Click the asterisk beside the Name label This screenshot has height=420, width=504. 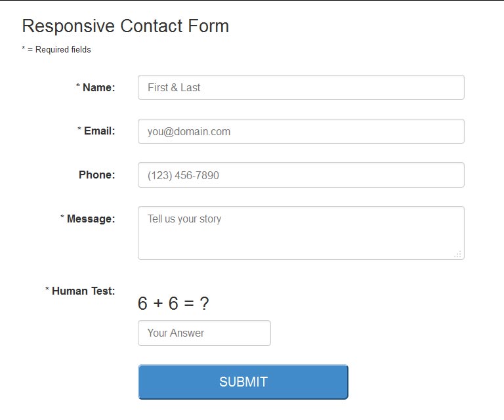pyautogui.click(x=78, y=87)
